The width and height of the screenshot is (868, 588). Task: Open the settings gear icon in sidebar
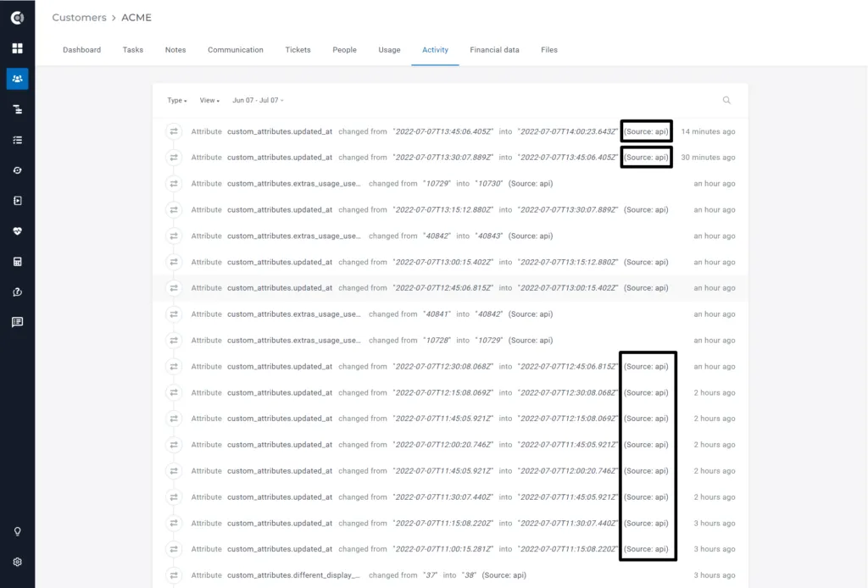point(17,562)
